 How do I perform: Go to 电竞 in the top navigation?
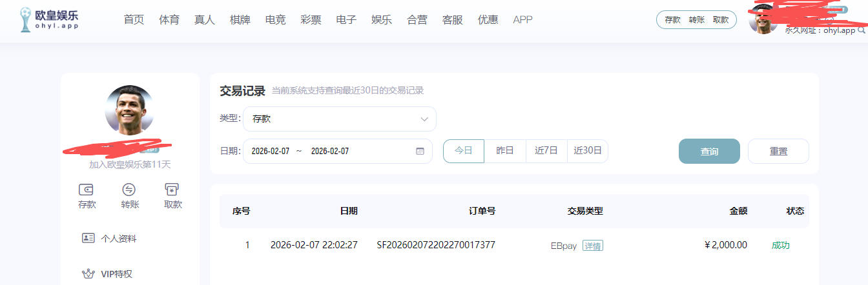[x=275, y=19]
